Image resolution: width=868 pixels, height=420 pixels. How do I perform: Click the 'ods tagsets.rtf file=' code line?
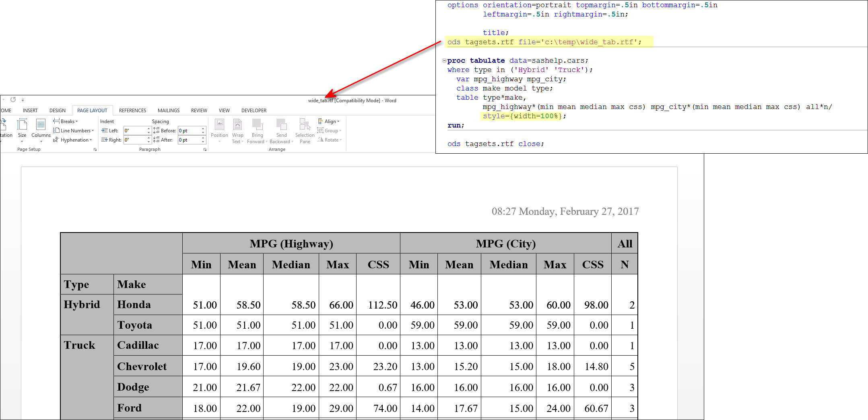[x=544, y=42]
